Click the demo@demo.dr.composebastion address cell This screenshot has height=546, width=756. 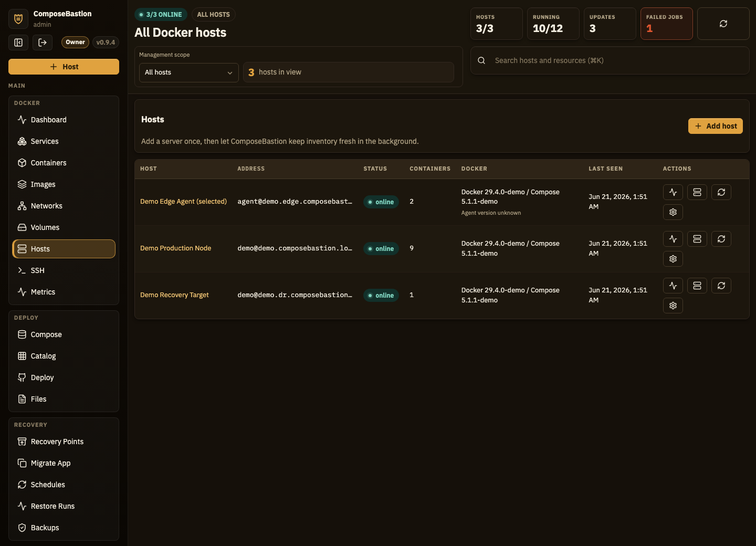pyautogui.click(x=295, y=295)
